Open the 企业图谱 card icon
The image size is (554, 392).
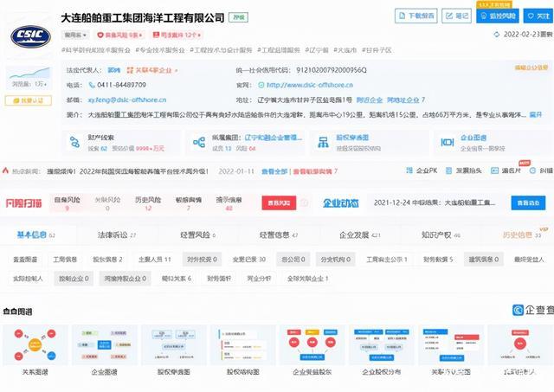click(447, 142)
